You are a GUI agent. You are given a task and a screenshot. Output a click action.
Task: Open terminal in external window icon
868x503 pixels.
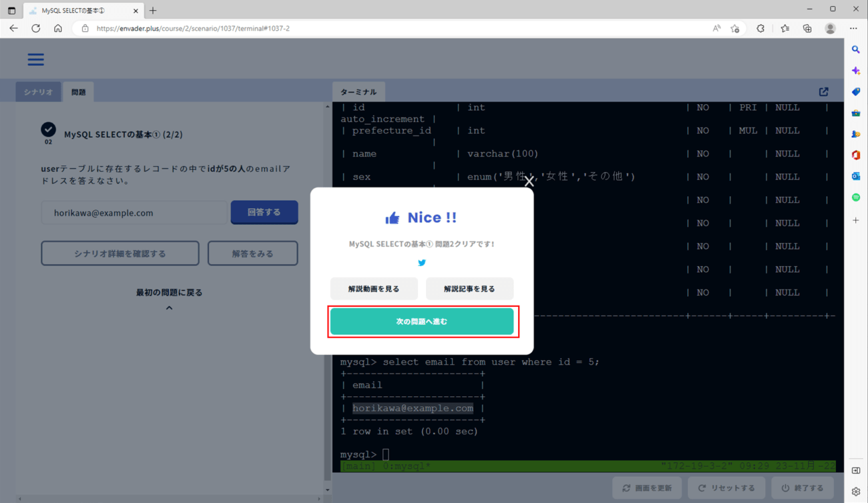pyautogui.click(x=823, y=92)
